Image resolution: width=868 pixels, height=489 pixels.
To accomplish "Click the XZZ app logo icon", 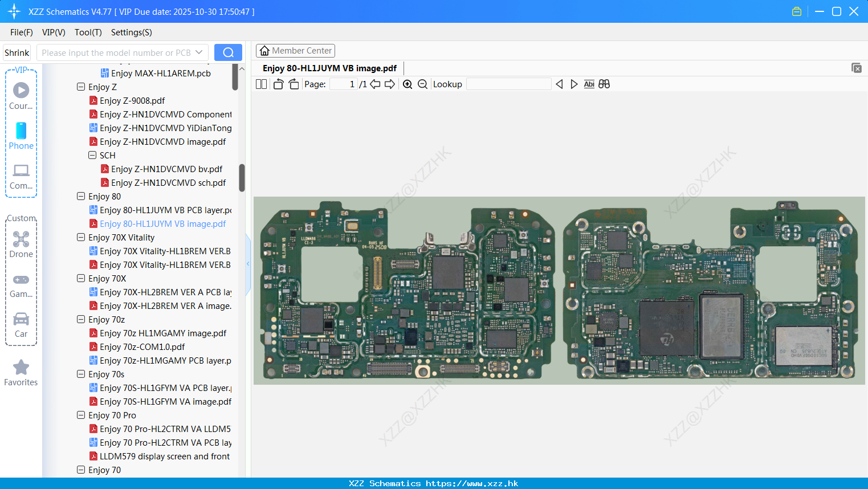I will (x=14, y=11).
